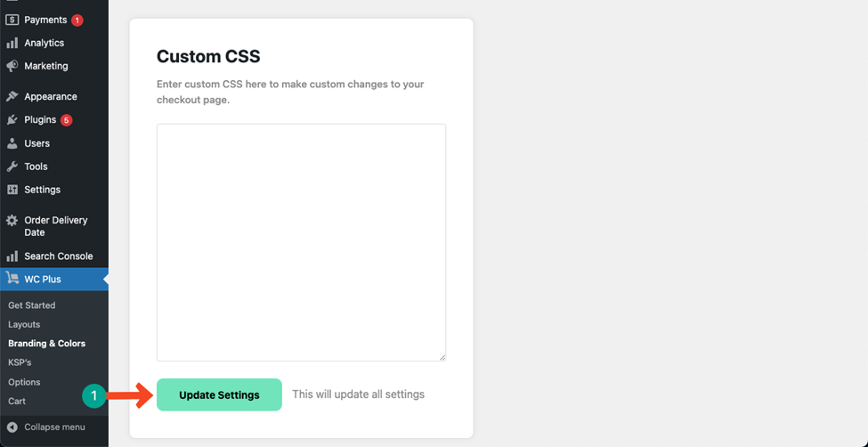Go to the Layouts submenu page
This screenshot has width=868, height=447.
pos(24,324)
